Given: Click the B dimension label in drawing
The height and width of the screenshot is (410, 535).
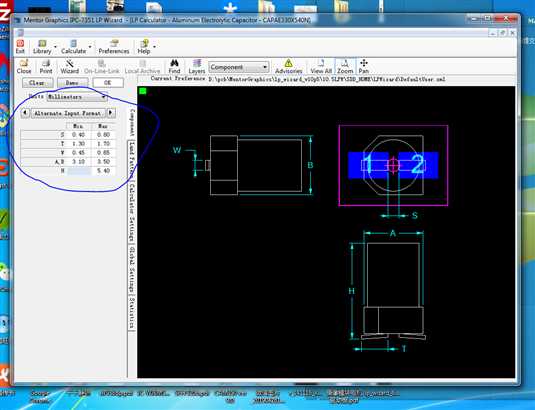Looking at the screenshot, I should (310, 165).
